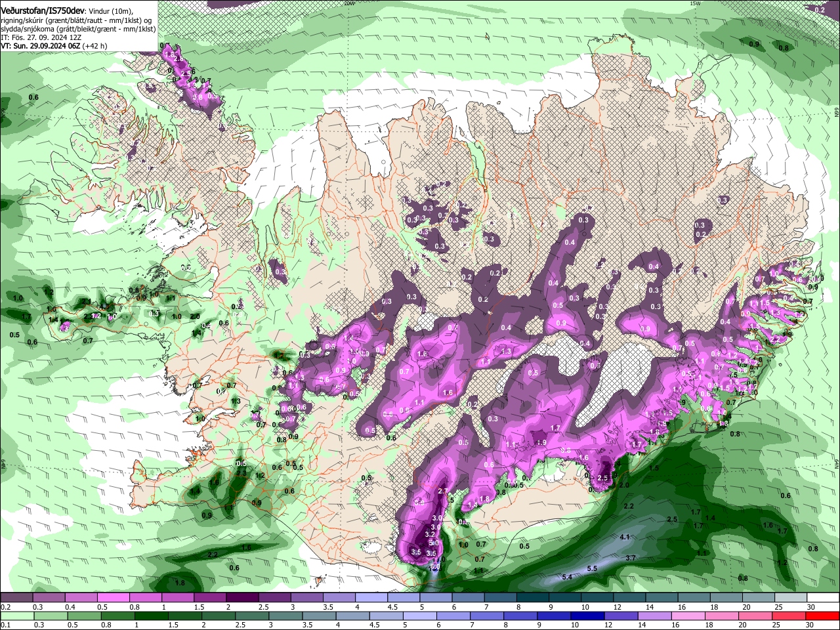Click the '3.7' precipitation value on the map
This screenshot has width=840, height=630.
click(x=631, y=558)
